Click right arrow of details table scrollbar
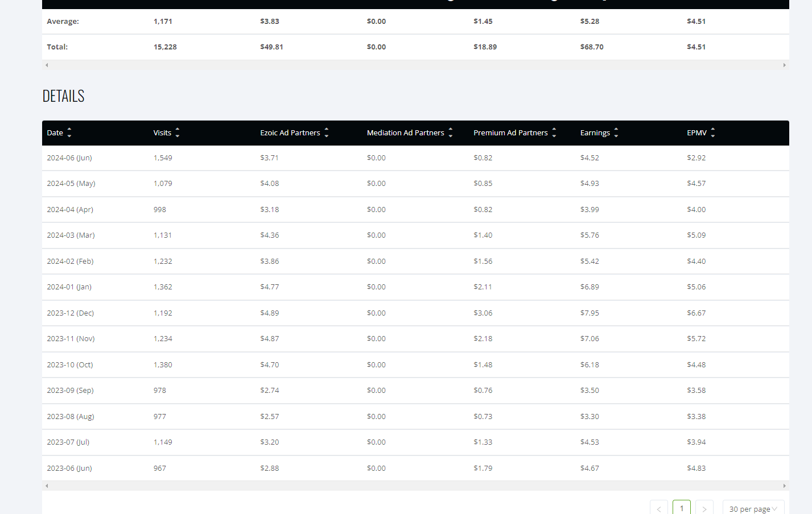The width and height of the screenshot is (812, 514). (785, 486)
